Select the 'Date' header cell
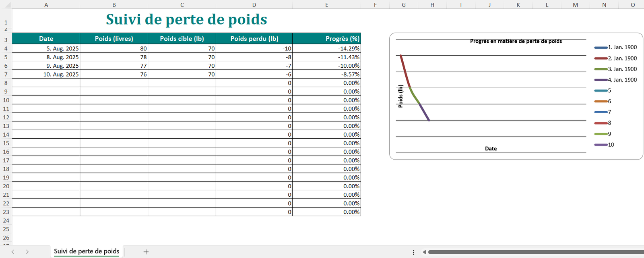644x258 pixels. click(46, 39)
